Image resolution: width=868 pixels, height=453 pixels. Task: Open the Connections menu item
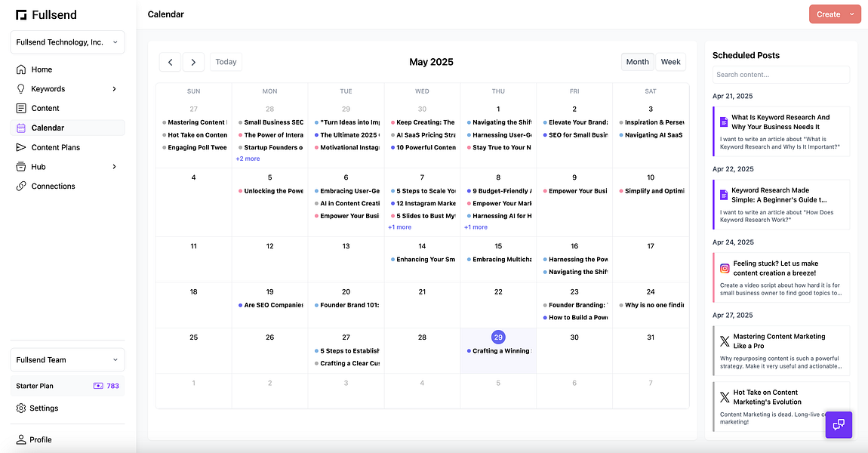pyautogui.click(x=67, y=186)
